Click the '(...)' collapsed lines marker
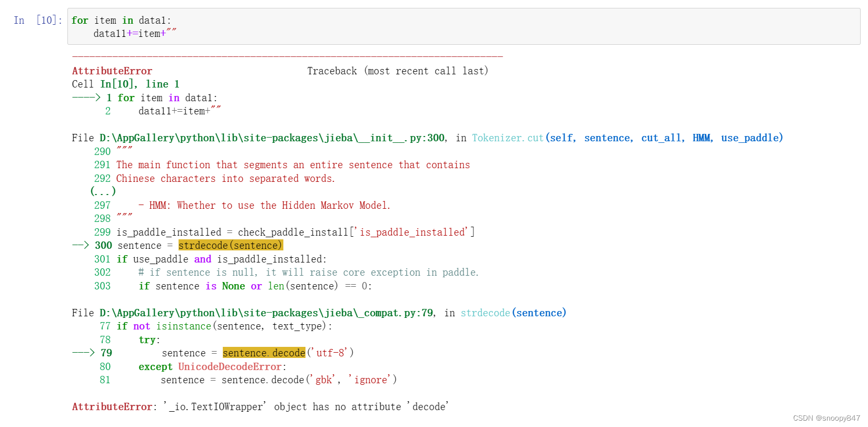The width and height of the screenshot is (868, 427). point(103,191)
